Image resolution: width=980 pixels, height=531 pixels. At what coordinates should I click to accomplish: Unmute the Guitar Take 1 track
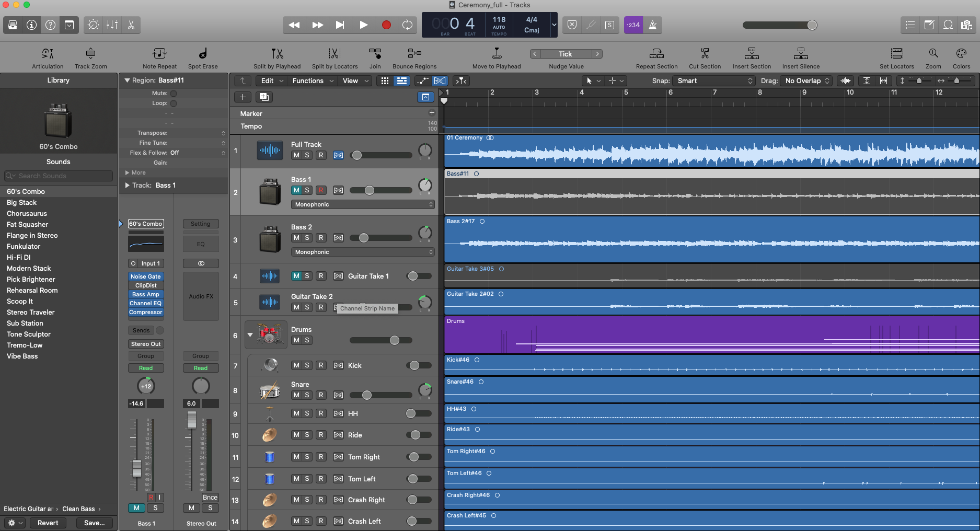pyautogui.click(x=296, y=276)
